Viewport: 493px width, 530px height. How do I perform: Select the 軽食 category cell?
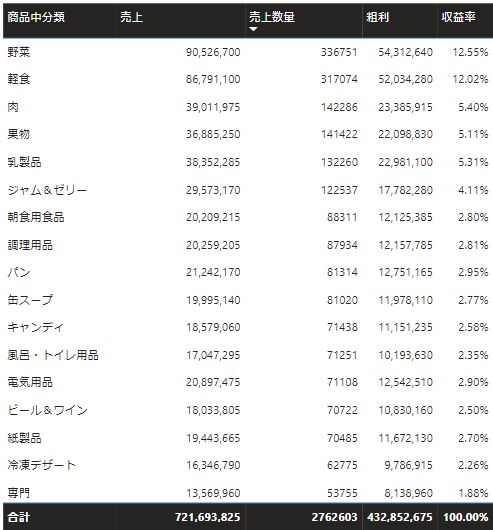[x=19, y=79]
